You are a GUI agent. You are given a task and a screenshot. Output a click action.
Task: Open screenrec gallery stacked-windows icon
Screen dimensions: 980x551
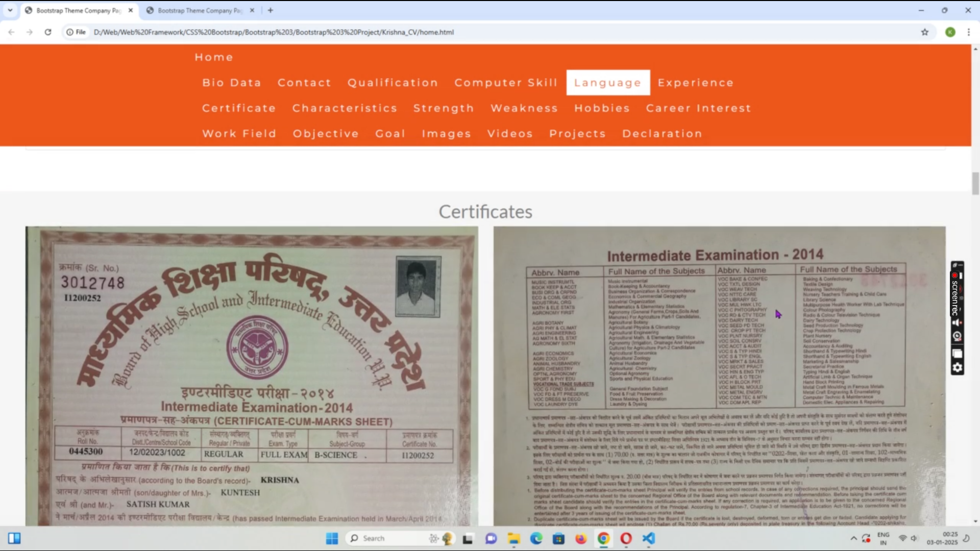point(958,354)
